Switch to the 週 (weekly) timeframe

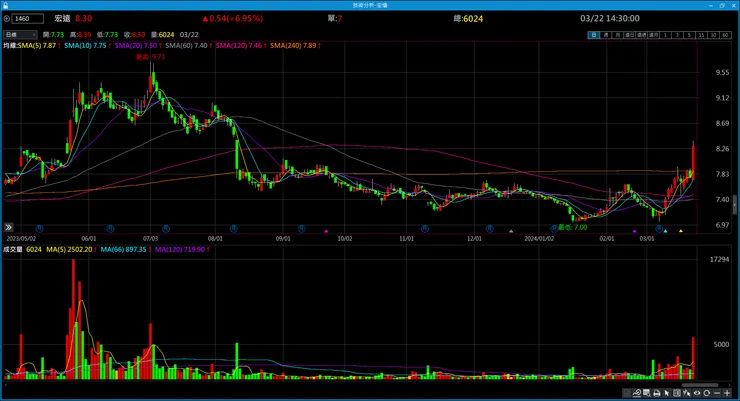pyautogui.click(x=605, y=35)
